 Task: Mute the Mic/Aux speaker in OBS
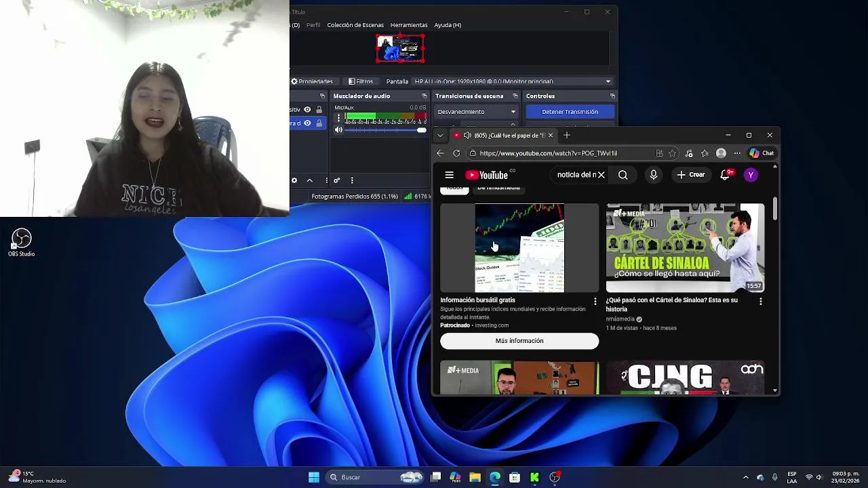[x=338, y=130]
